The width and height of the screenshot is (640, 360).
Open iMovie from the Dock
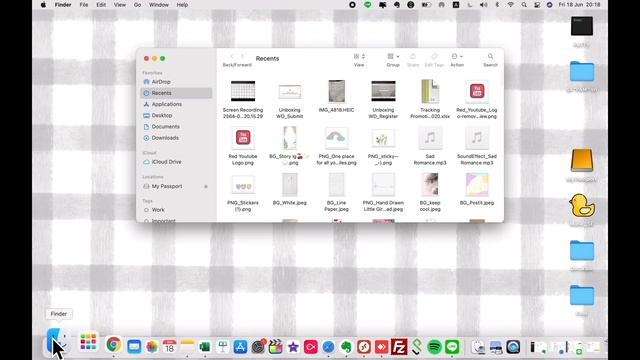[293, 347]
